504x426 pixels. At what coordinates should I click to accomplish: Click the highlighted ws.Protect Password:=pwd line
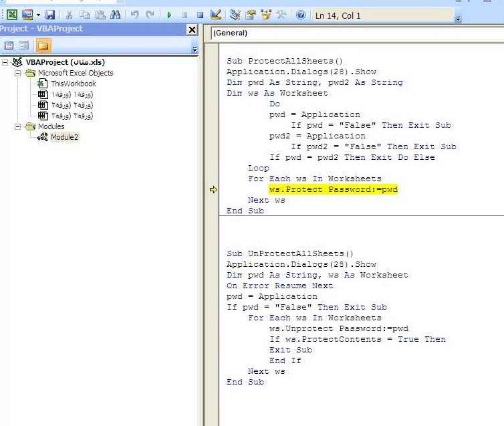(x=334, y=189)
